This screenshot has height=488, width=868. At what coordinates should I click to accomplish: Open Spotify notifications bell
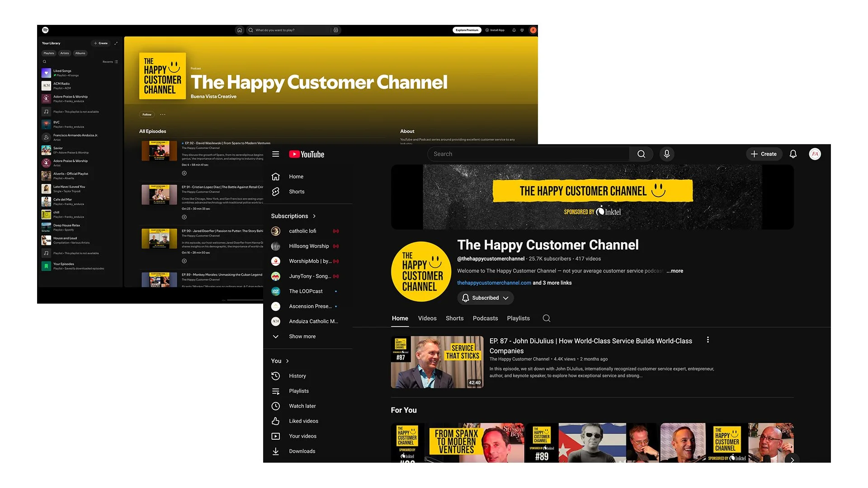pos(514,30)
